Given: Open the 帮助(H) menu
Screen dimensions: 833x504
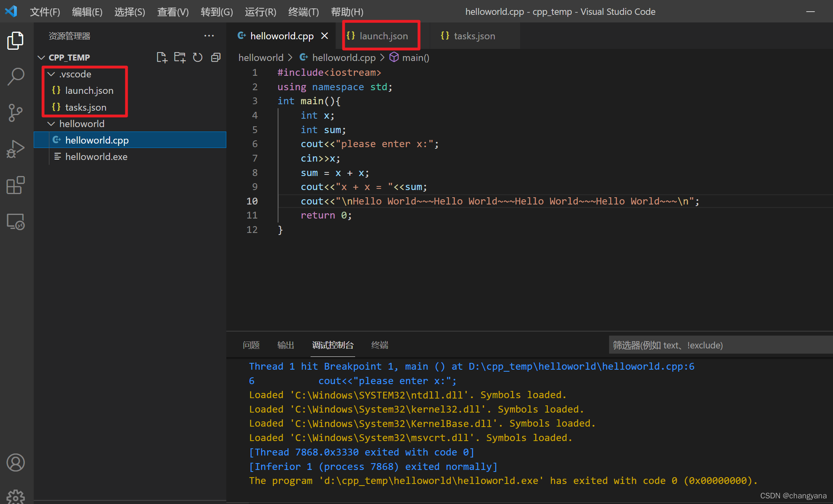Looking at the screenshot, I should click(347, 12).
